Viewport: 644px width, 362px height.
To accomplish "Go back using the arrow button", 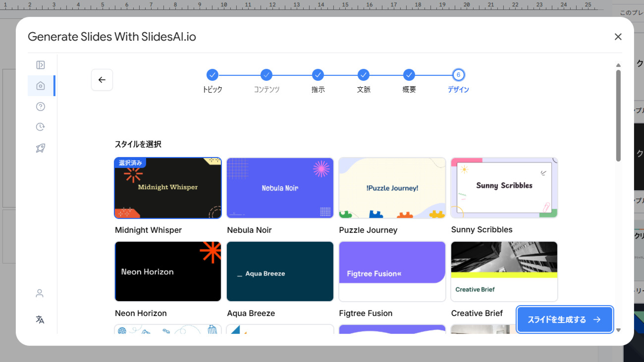I will pyautogui.click(x=102, y=80).
